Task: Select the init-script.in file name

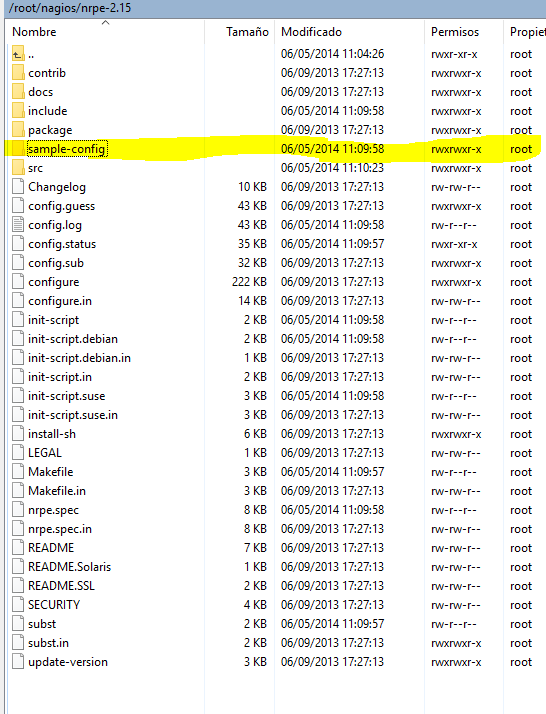Action: click(x=60, y=377)
